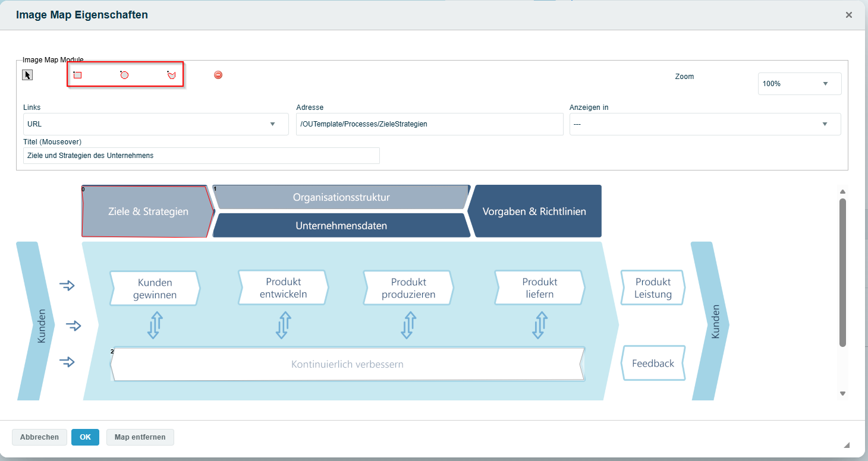Click the Produkt entwickeln process box
The image size is (868, 461).
click(283, 288)
